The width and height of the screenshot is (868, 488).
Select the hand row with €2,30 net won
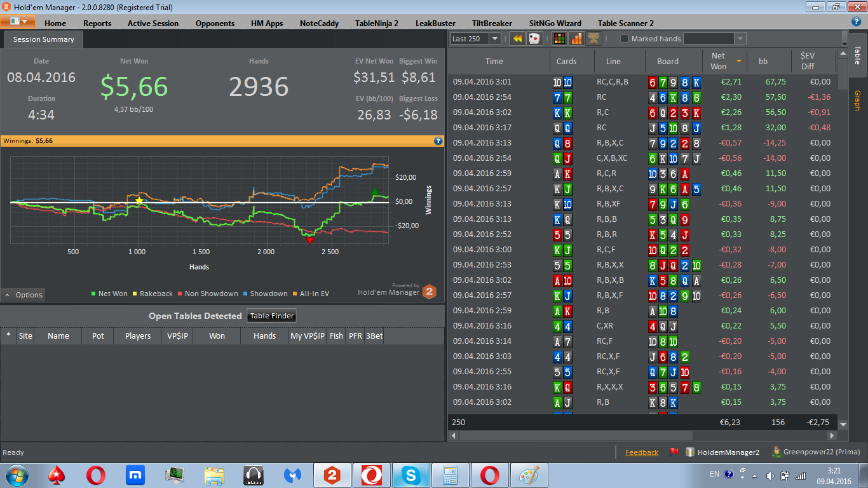pos(642,97)
